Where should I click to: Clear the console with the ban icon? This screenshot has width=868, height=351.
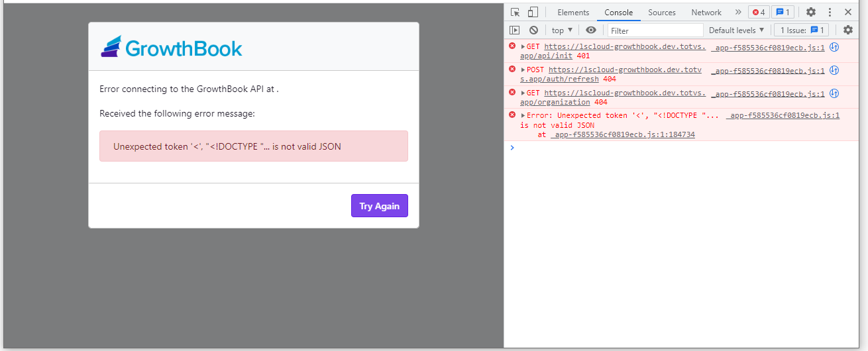click(533, 30)
